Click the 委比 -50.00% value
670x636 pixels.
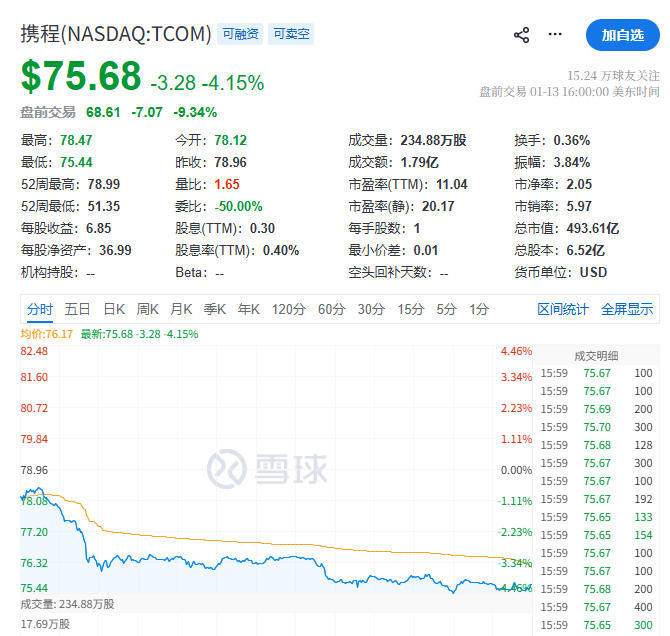(x=238, y=206)
